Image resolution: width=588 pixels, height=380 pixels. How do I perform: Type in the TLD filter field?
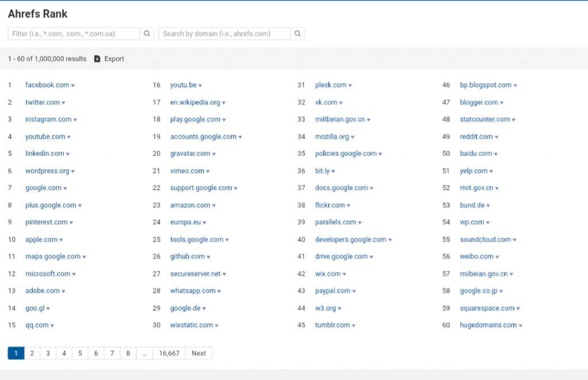[74, 34]
